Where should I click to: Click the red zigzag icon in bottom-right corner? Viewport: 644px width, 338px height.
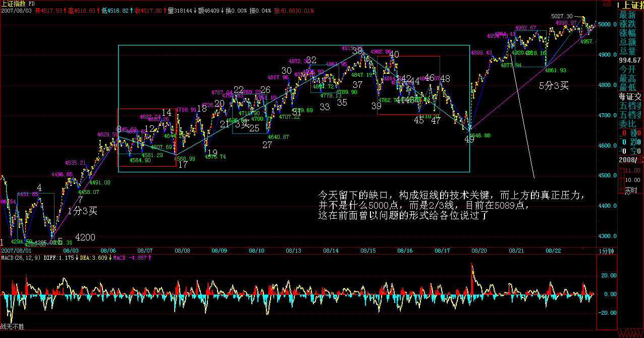pos(631,334)
